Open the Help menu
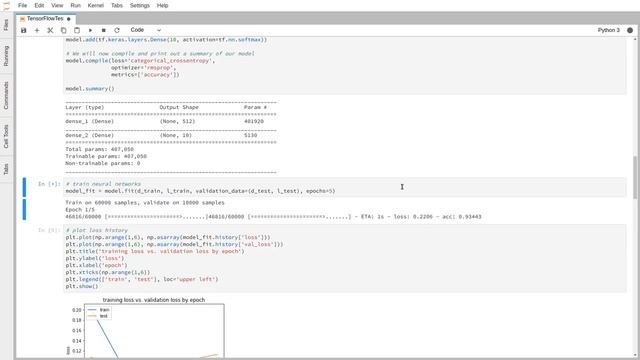 (x=162, y=5)
